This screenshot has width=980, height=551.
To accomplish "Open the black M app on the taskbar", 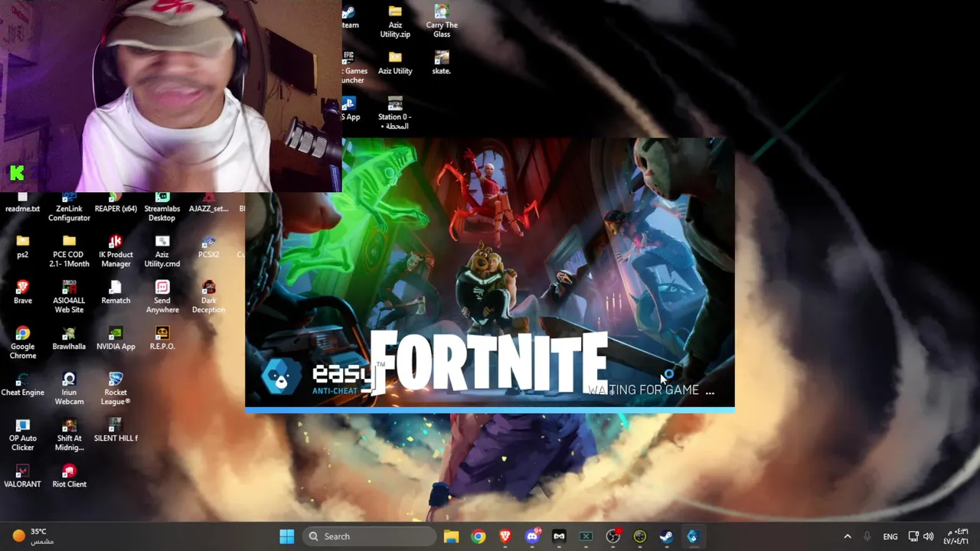I will pos(559,536).
